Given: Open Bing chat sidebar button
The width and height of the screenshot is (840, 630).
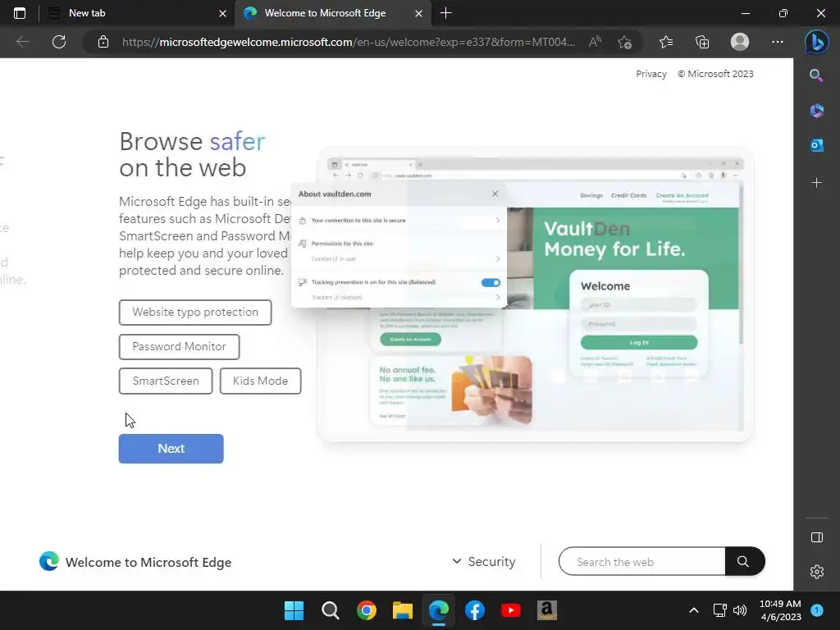Looking at the screenshot, I should (x=816, y=42).
